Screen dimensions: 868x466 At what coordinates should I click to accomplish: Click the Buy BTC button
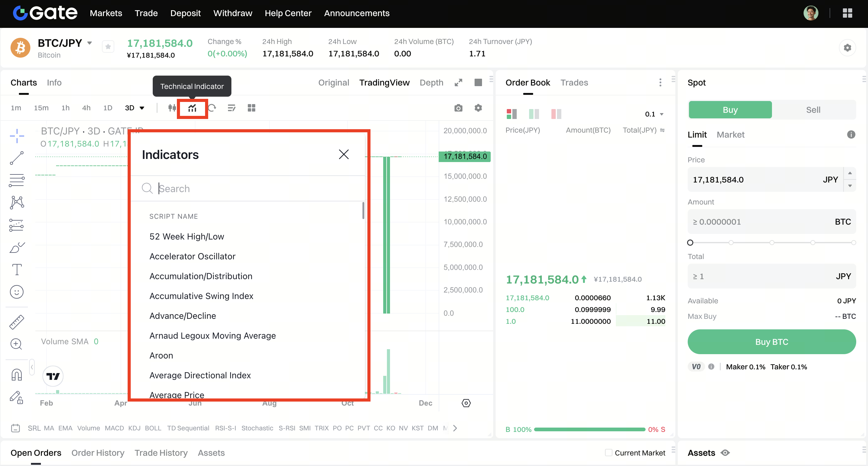(771, 342)
